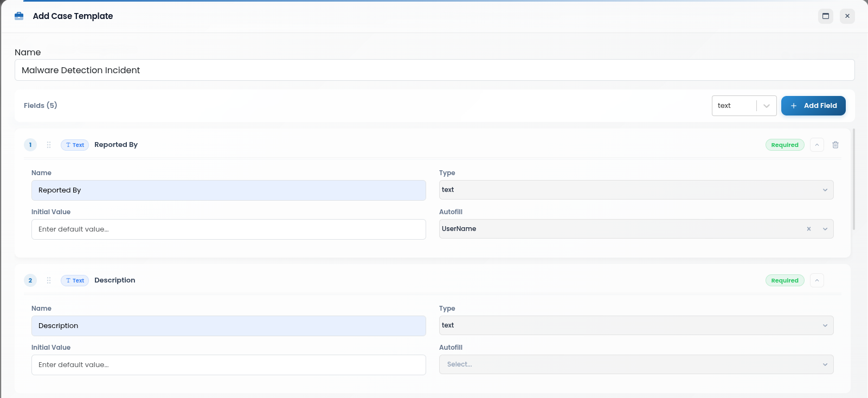
Task: Maximize the Add Case Template dialog
Action: tap(826, 16)
